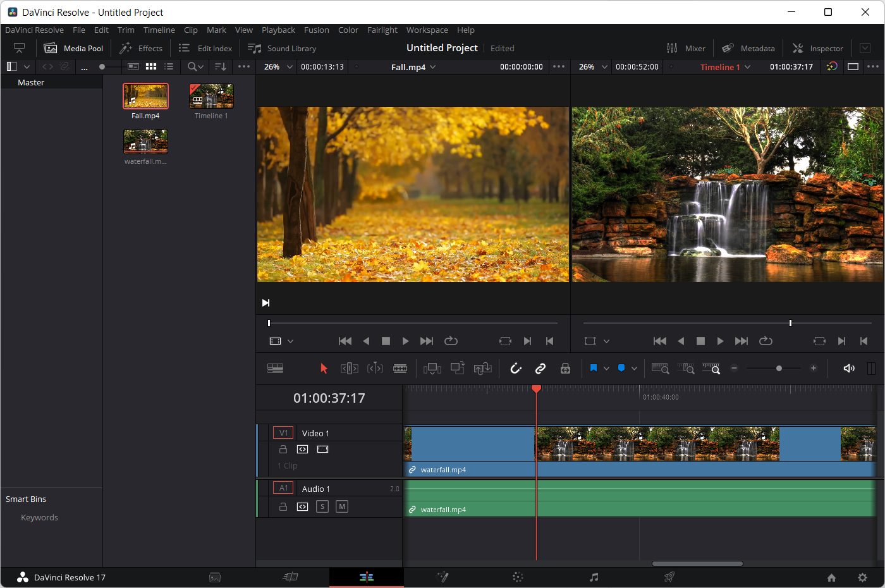Open the Marker color dropdown arrow
885x588 pixels.
point(634,369)
